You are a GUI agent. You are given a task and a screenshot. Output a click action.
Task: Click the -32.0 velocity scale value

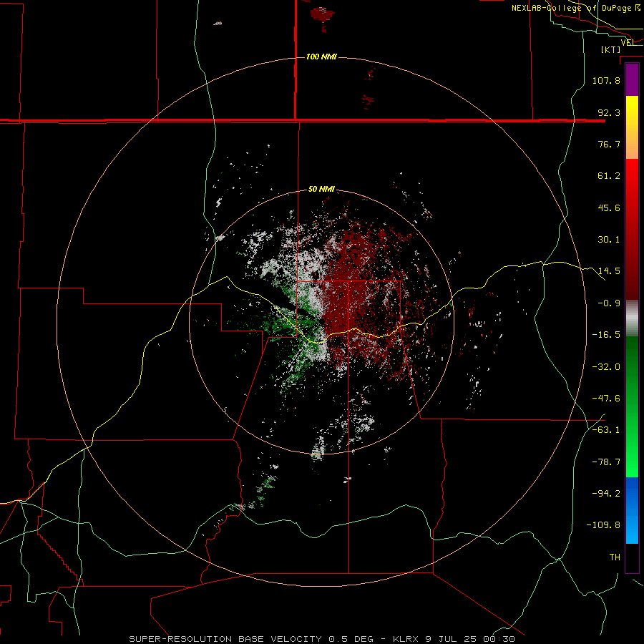[x=606, y=367]
